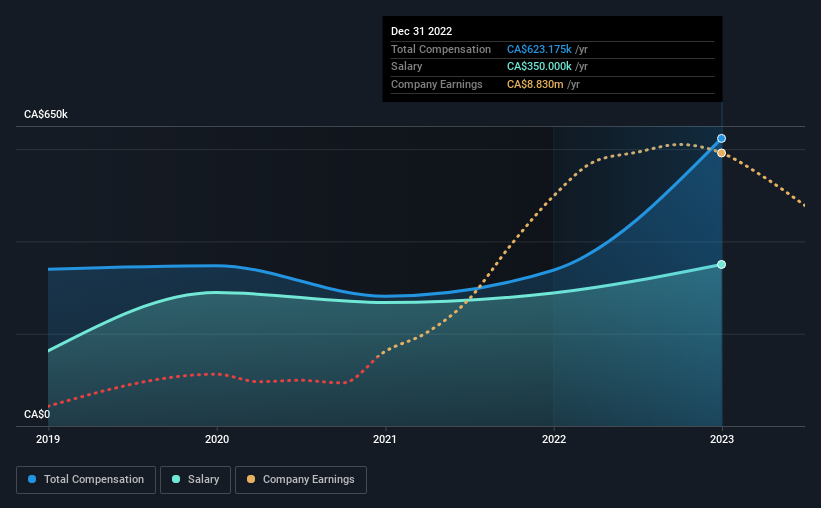Click the CA$650k y-axis label
This screenshot has width=821, height=508.
46,114
